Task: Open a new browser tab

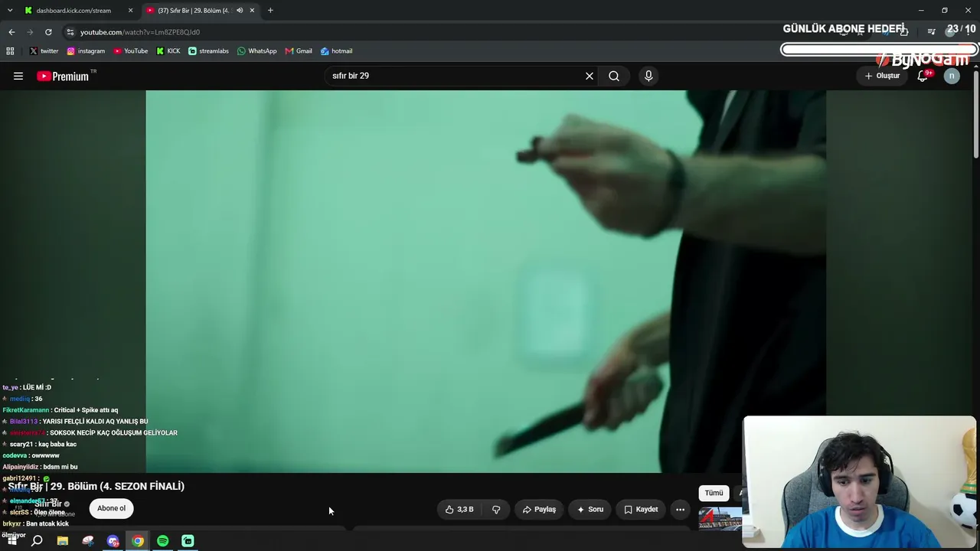Action: [270, 11]
